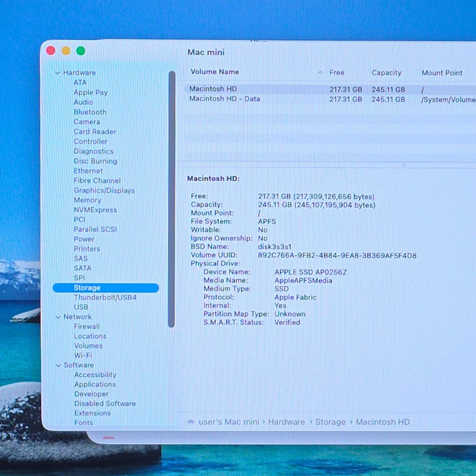Open Wi-Fi under Network

pos(83,355)
